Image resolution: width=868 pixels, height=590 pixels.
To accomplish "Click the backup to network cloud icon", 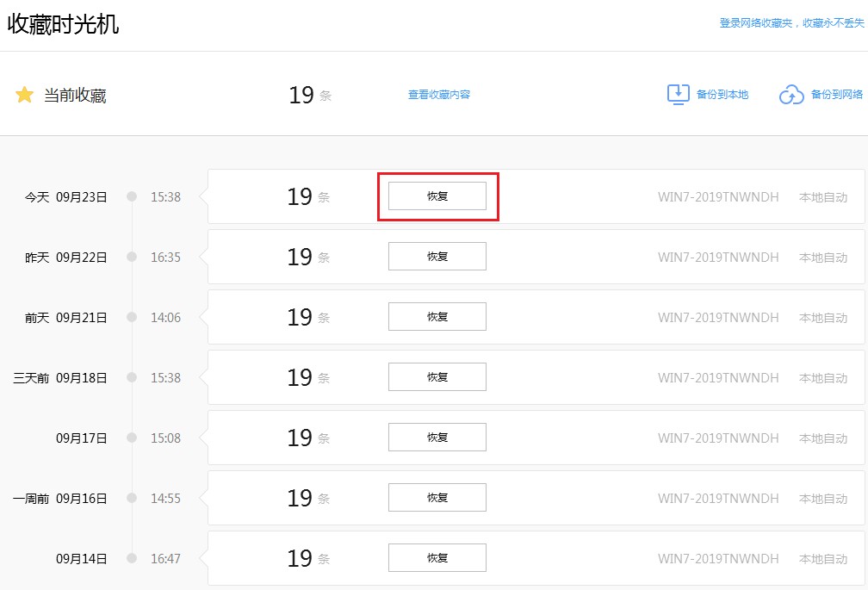I will point(790,95).
